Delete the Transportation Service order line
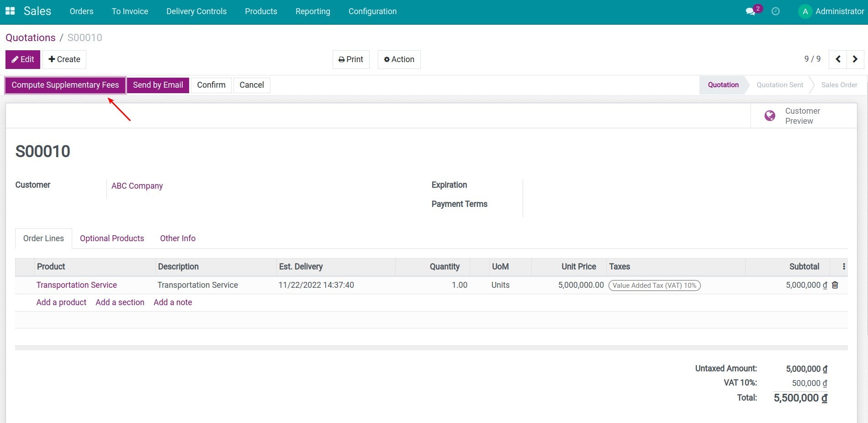Screen dimensions: 868x423 (835, 285)
